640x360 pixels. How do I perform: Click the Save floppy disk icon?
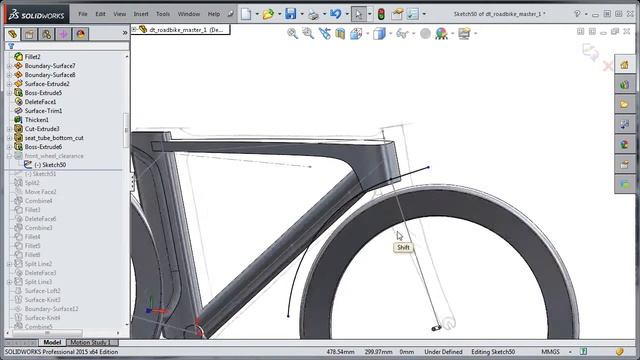point(290,14)
